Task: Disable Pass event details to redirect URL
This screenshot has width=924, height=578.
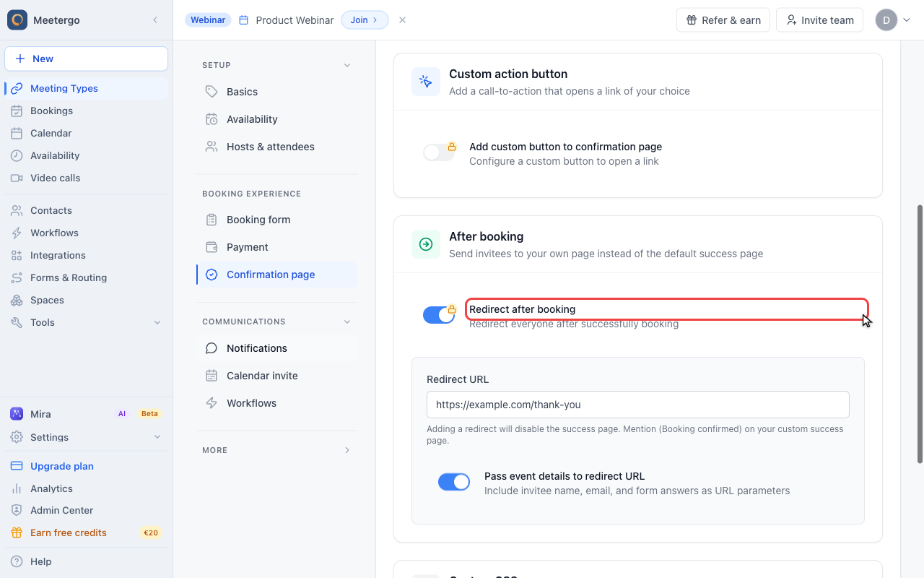Action: click(454, 482)
